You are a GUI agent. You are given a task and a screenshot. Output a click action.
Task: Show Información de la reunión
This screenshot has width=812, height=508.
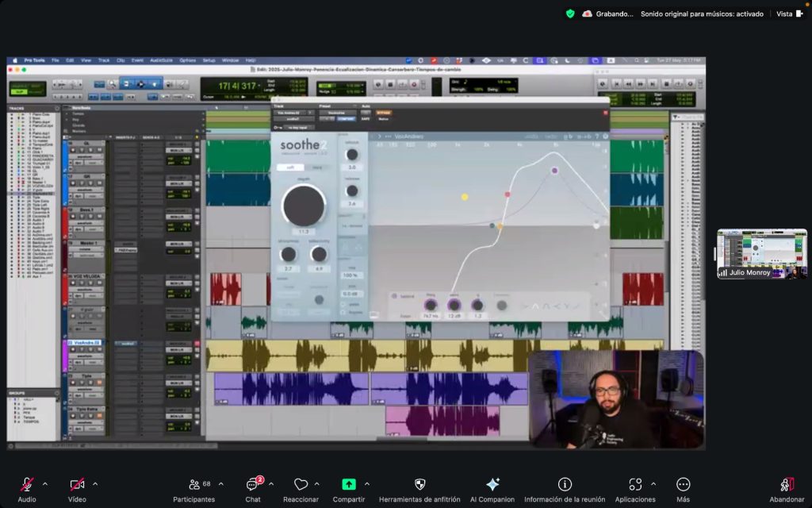coord(565,485)
